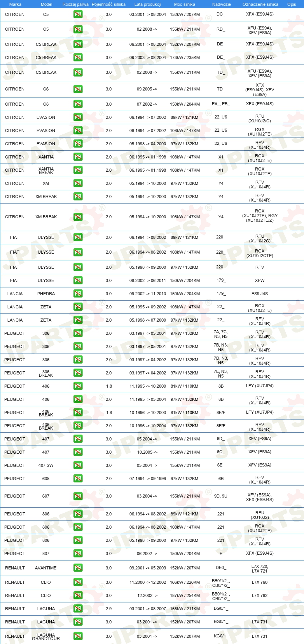Click fuel icon in Renault Avantime row
This screenshot has height=644, width=304.
tap(78, 568)
